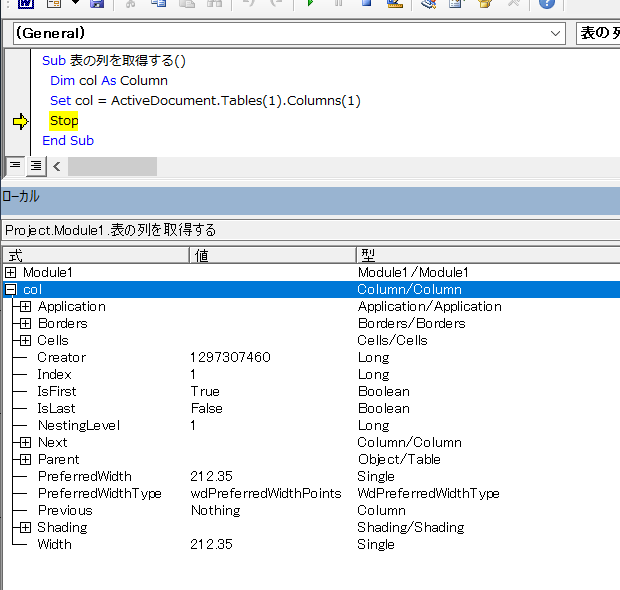The height and width of the screenshot is (590, 620).
Task: Click the Application/Application type cell
Action: click(430, 306)
